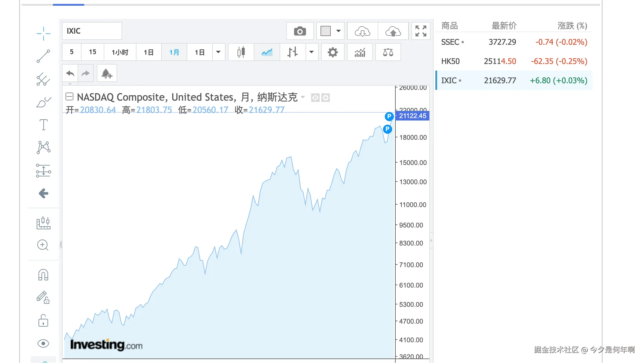The height and width of the screenshot is (363, 644).
Task: Select the text annotation tool
Action: pos(43,125)
